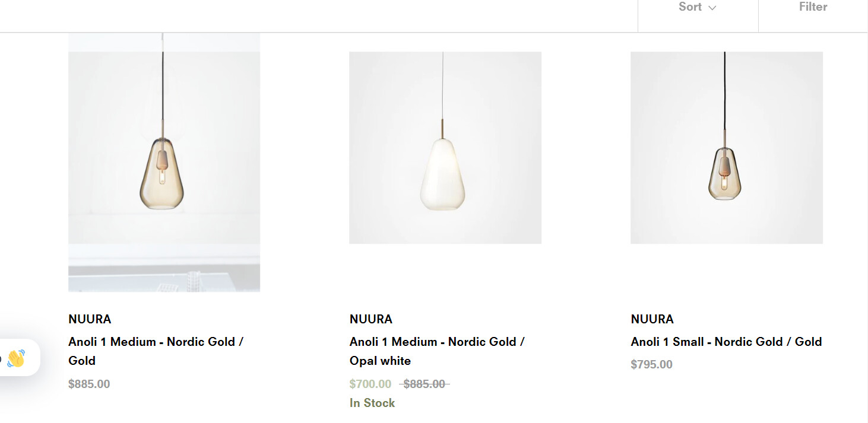The width and height of the screenshot is (868, 423).
Task: Click the crossed-out $885.00 original price
Action: click(x=424, y=384)
